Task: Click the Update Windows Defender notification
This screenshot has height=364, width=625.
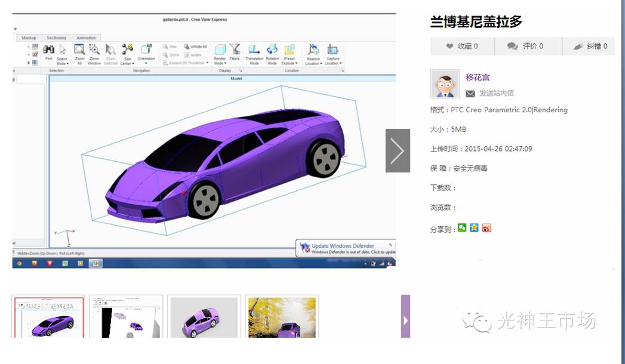Action: coord(346,248)
